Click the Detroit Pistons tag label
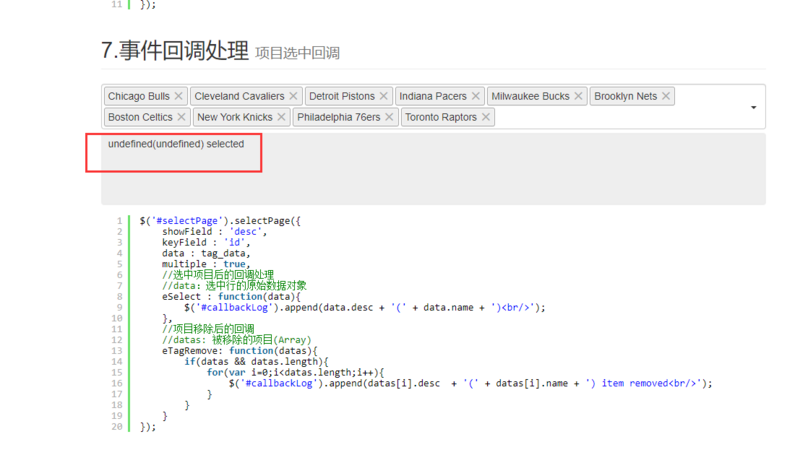This screenshot has width=800, height=455. pos(342,96)
